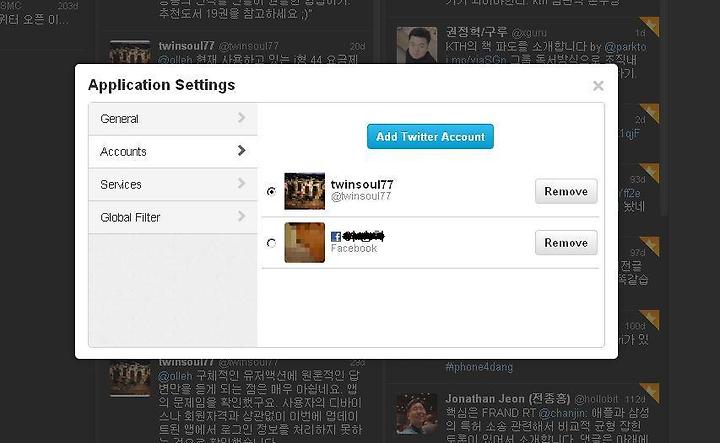Click the #phone4dang hashtag in background timeline

pyautogui.click(x=479, y=367)
